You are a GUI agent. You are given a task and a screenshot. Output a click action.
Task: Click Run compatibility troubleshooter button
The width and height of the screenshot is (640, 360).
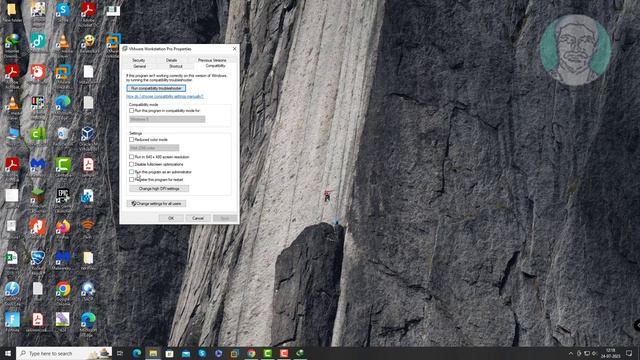click(x=156, y=88)
